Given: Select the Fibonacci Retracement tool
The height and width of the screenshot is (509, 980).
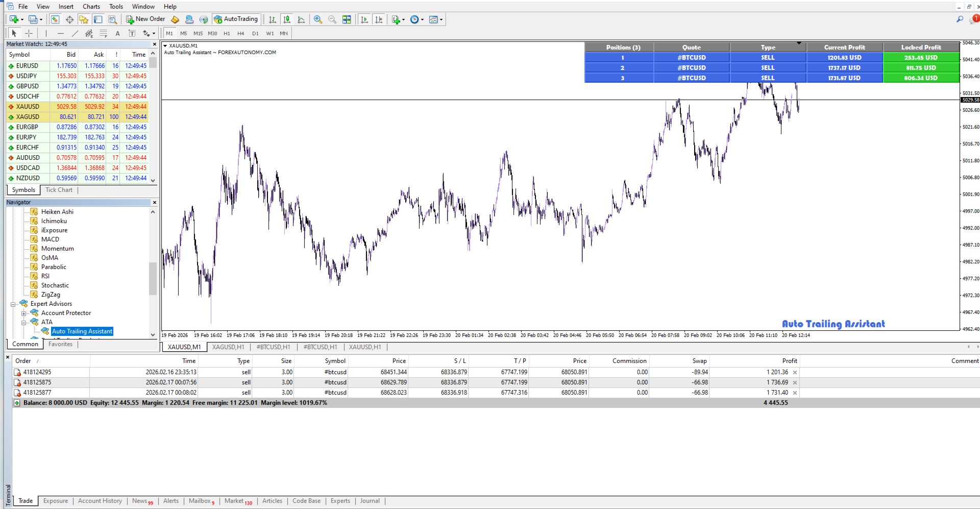Looking at the screenshot, I should 104,33.
